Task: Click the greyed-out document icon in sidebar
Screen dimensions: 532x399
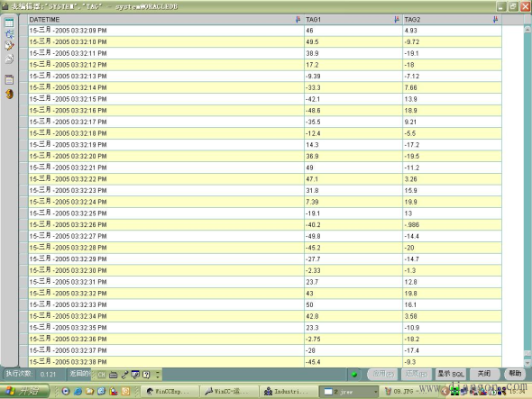Action: click(10, 59)
